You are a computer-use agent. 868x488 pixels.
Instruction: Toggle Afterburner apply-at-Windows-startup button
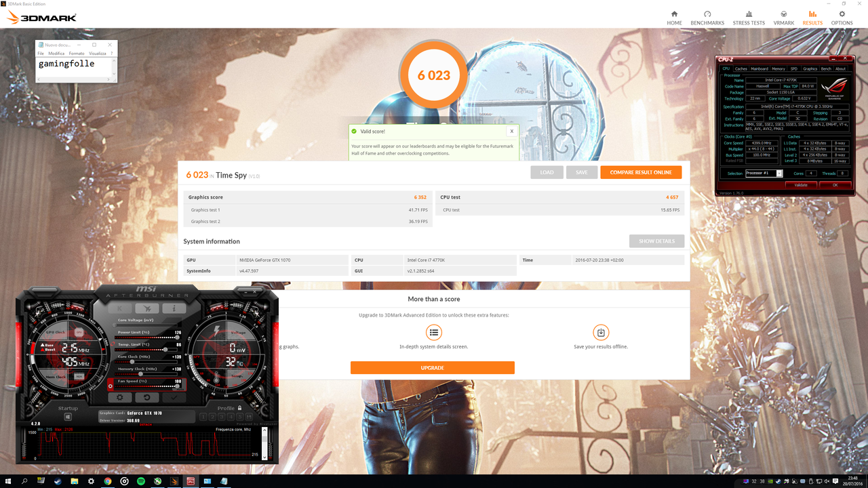68,417
